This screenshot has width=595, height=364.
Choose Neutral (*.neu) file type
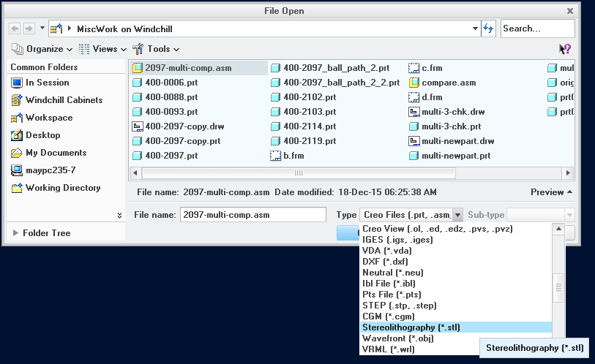pyautogui.click(x=455, y=273)
